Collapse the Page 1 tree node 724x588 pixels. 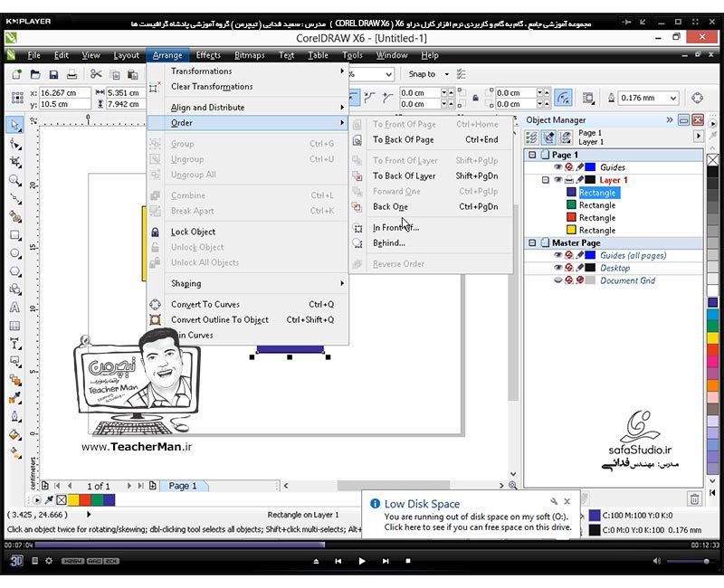532,155
